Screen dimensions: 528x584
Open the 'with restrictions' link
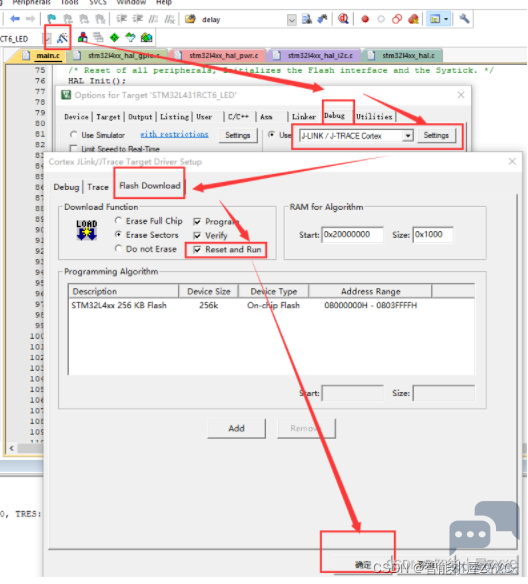coord(174,134)
